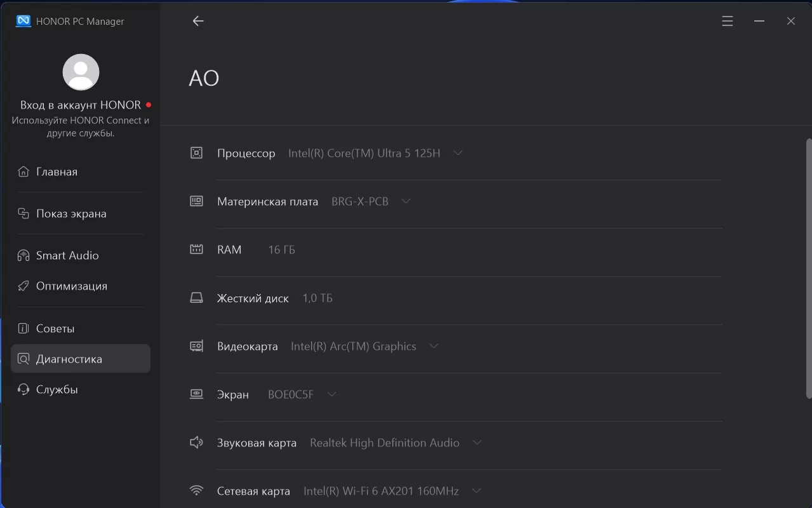
Task: Expand the BRG-X-PCB motherboard details
Action: 406,201
